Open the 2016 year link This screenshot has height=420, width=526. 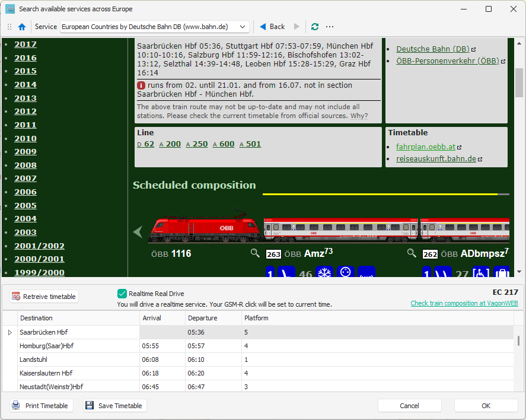(25, 58)
